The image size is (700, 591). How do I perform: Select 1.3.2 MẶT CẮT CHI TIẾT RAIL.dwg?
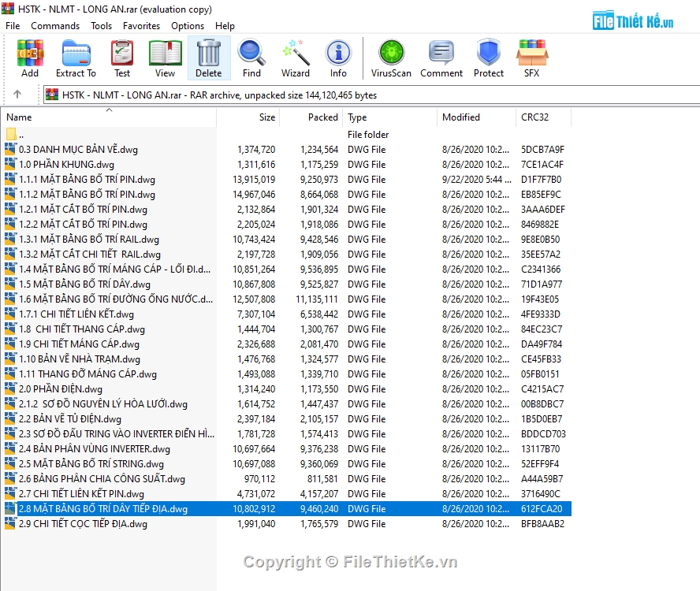click(x=90, y=254)
